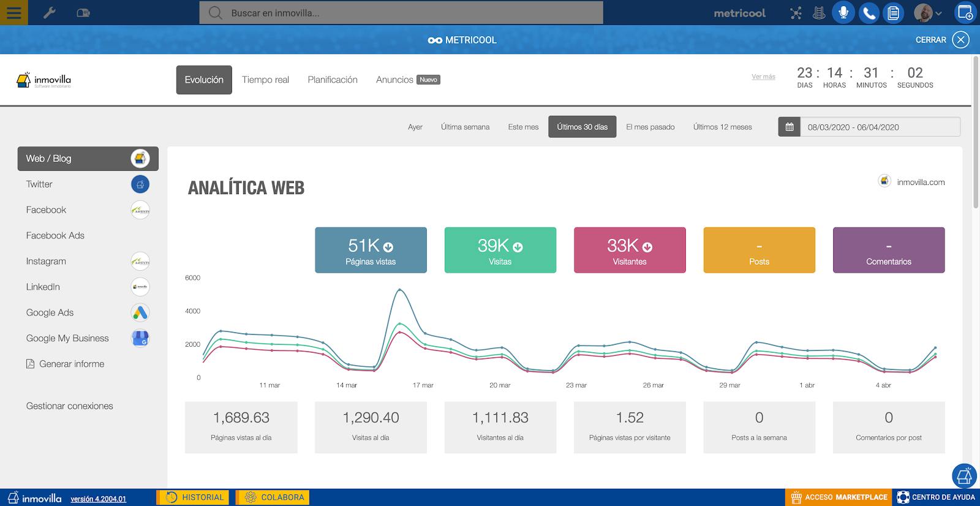Select the Últimos 30 días range
Image resolution: width=980 pixels, height=506 pixels.
[x=582, y=127]
